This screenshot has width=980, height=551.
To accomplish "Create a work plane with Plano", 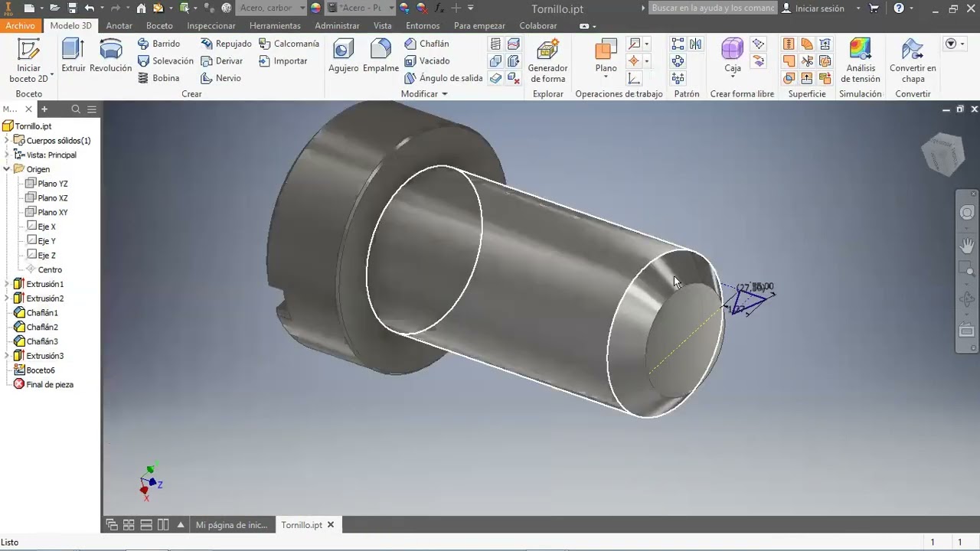I will pyautogui.click(x=606, y=57).
